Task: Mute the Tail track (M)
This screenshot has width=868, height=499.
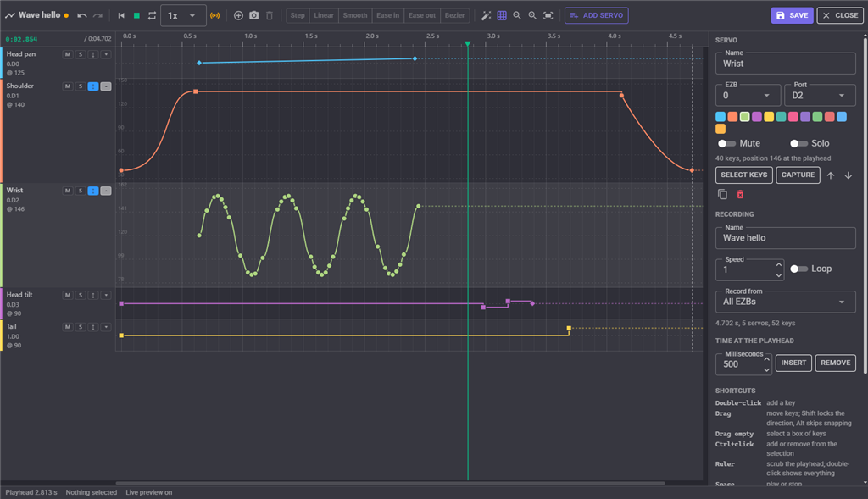Action: 68,328
